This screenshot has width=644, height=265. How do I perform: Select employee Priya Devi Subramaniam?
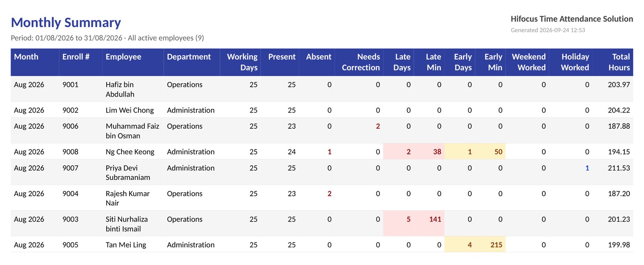click(128, 173)
